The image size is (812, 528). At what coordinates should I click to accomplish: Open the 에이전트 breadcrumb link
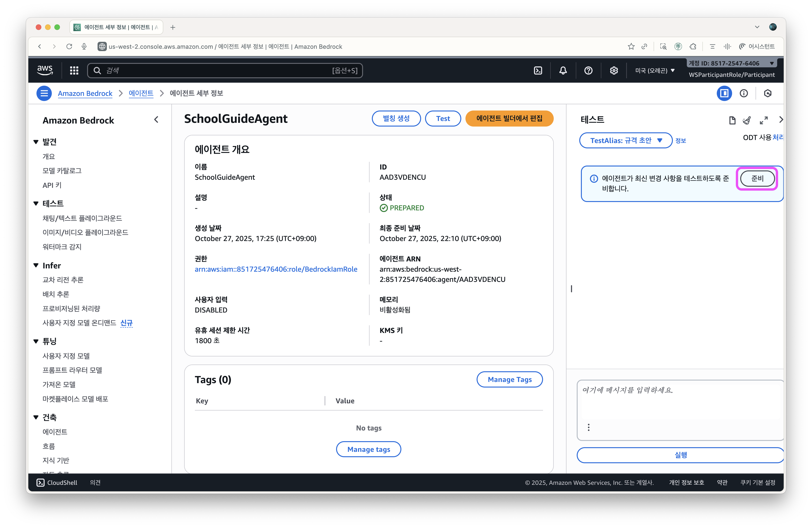click(141, 93)
